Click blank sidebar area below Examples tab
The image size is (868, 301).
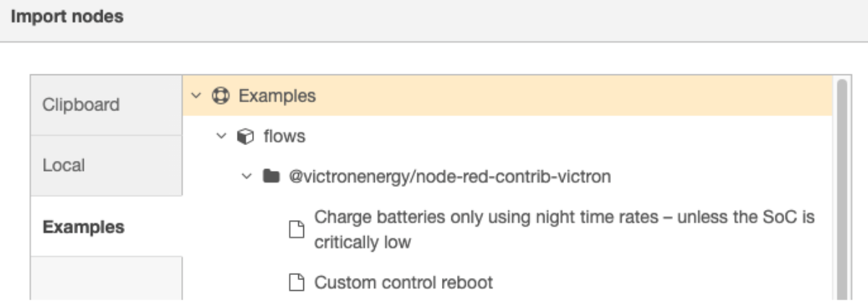tap(106, 278)
